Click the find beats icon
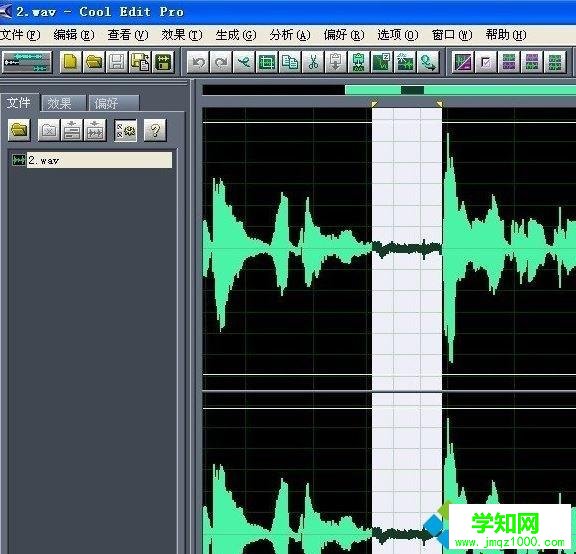 tap(405, 62)
